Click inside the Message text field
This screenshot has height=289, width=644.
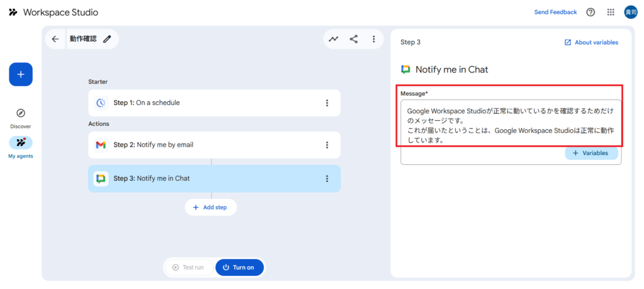tap(510, 125)
